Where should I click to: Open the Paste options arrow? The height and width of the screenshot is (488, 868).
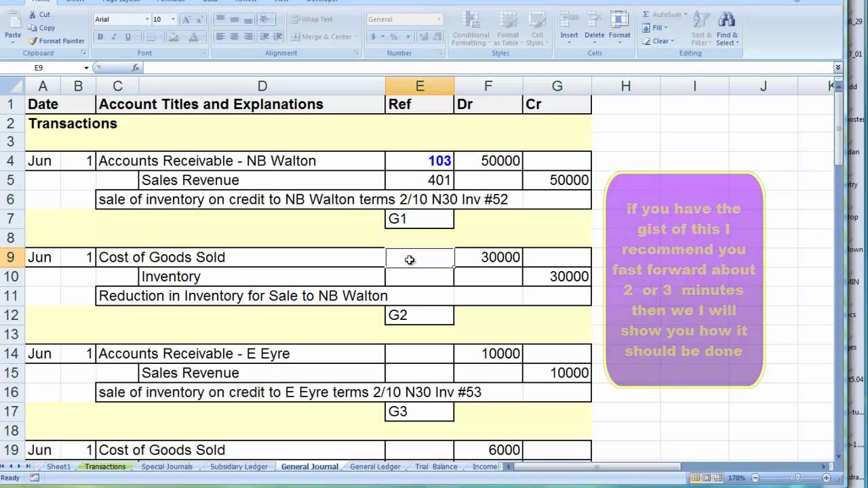click(13, 43)
